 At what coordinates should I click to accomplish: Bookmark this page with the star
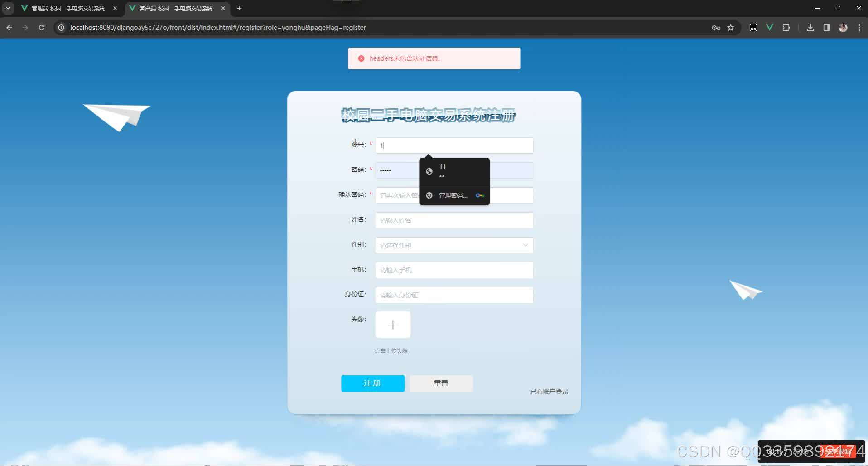[731, 28]
